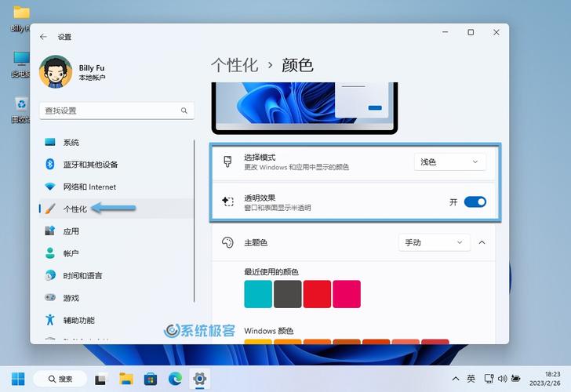
Task: Open Windows Start menu
Action: tap(18, 379)
